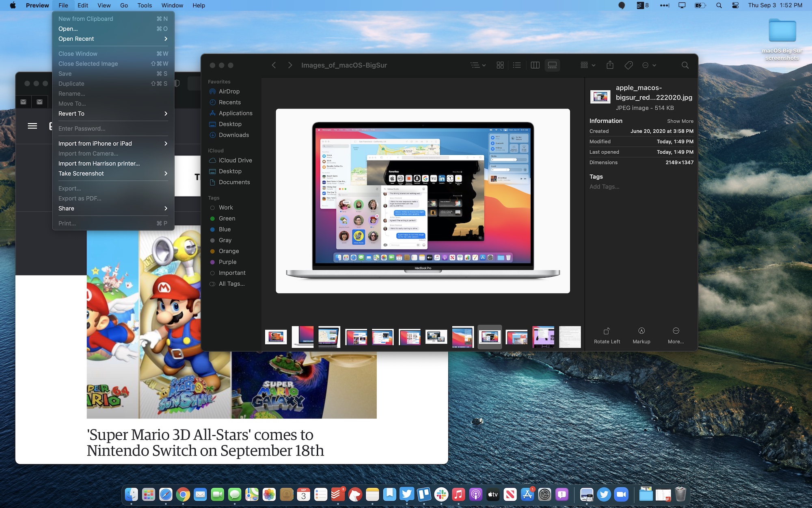Toggle Important tag on current file
Screen dimensions: 812x508
(233, 272)
